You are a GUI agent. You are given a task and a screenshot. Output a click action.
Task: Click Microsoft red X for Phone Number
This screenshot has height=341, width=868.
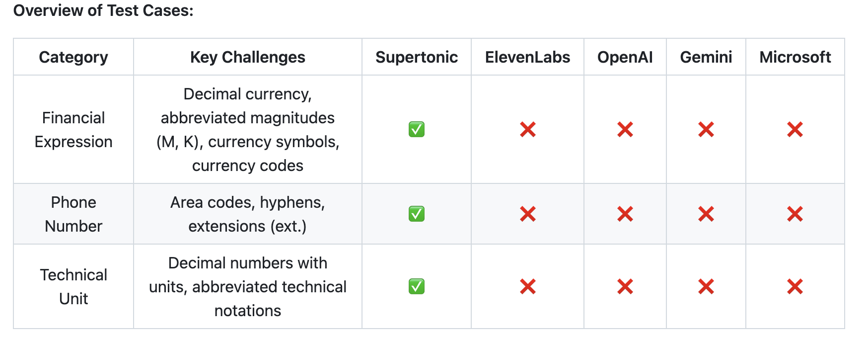[795, 214]
